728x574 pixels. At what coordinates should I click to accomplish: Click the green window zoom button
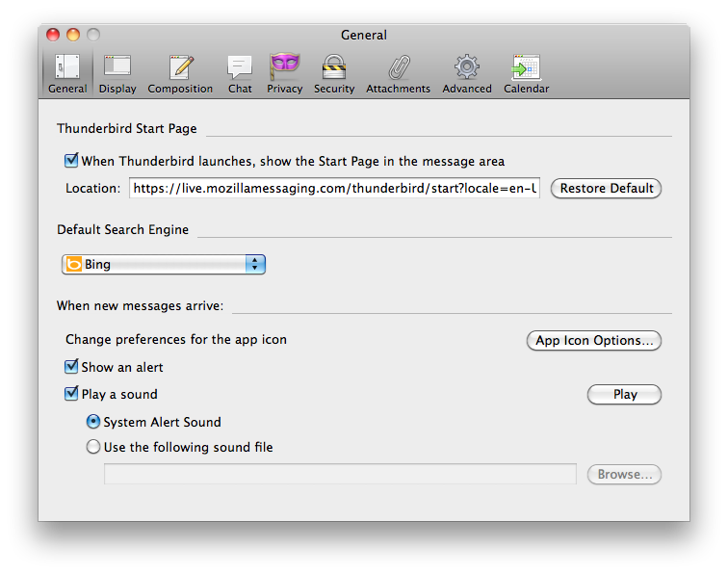(93, 35)
